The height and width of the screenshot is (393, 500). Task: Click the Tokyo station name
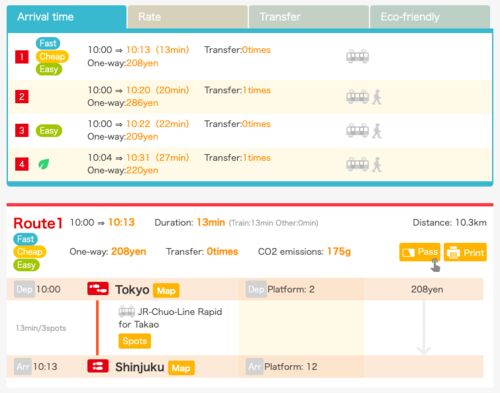click(x=132, y=290)
